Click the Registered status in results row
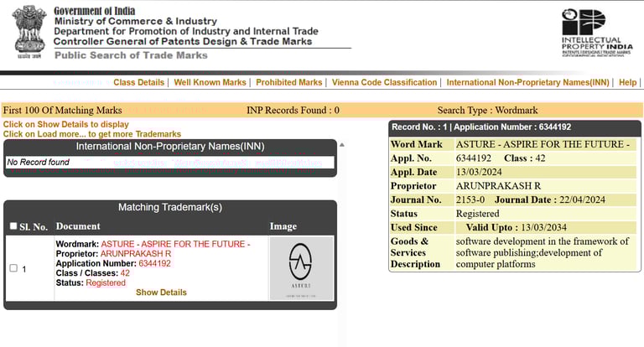The height and width of the screenshot is (347, 644). pos(106,283)
